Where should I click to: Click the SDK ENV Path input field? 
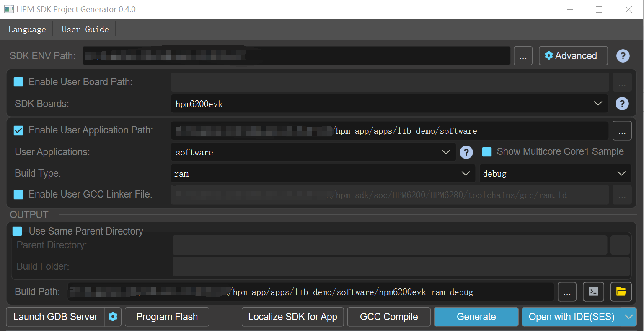[296, 56]
